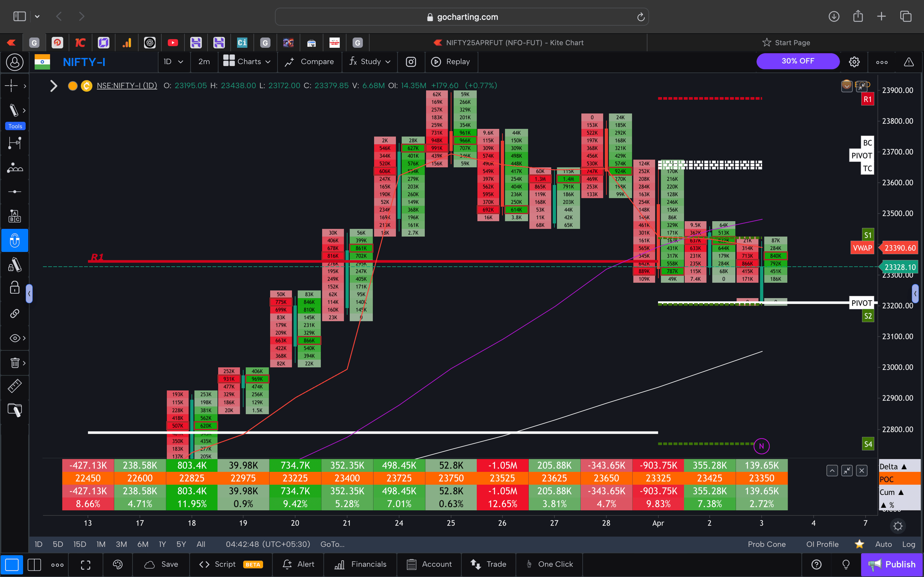
Task: Select the ruler measurement tool
Action: point(15,386)
